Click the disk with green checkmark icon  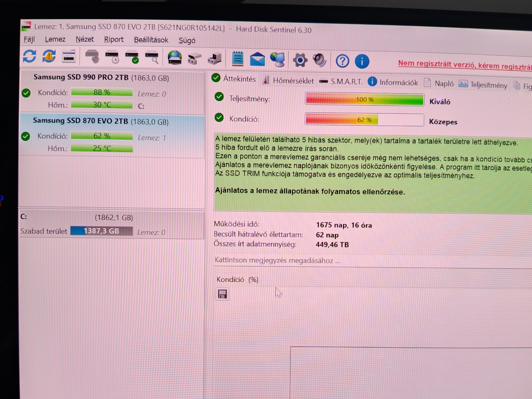click(x=132, y=58)
